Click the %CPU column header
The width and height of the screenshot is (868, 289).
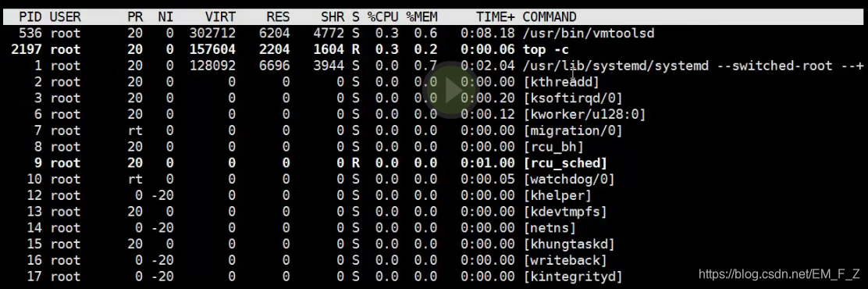(382, 17)
